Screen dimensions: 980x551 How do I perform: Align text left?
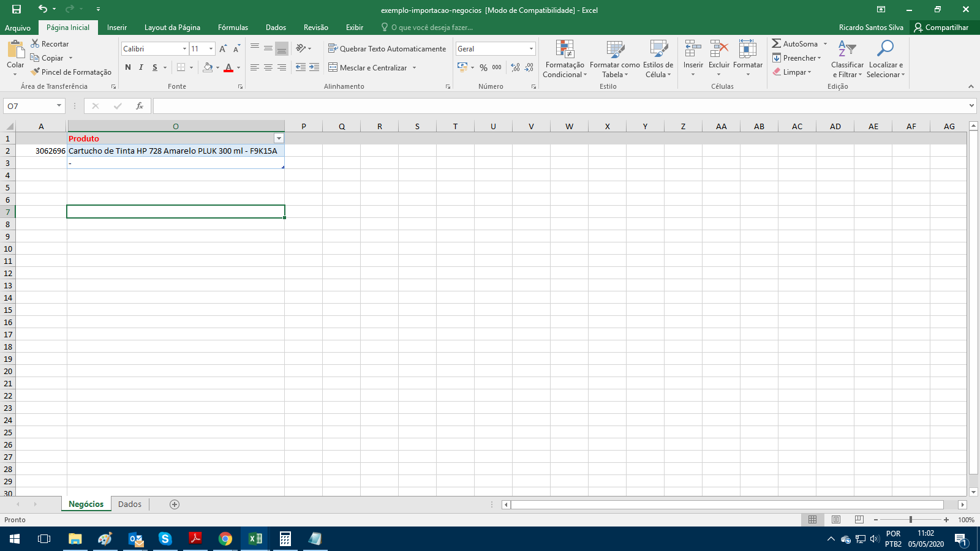[x=255, y=67]
